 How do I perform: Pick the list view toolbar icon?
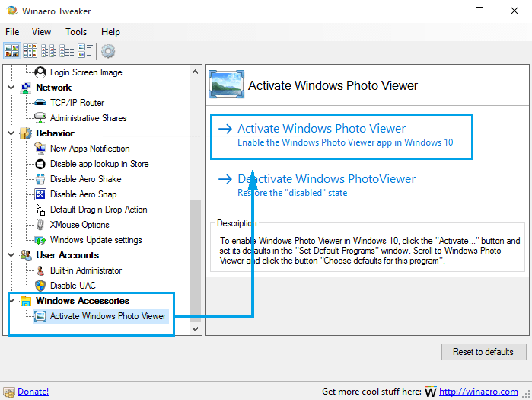[67, 51]
